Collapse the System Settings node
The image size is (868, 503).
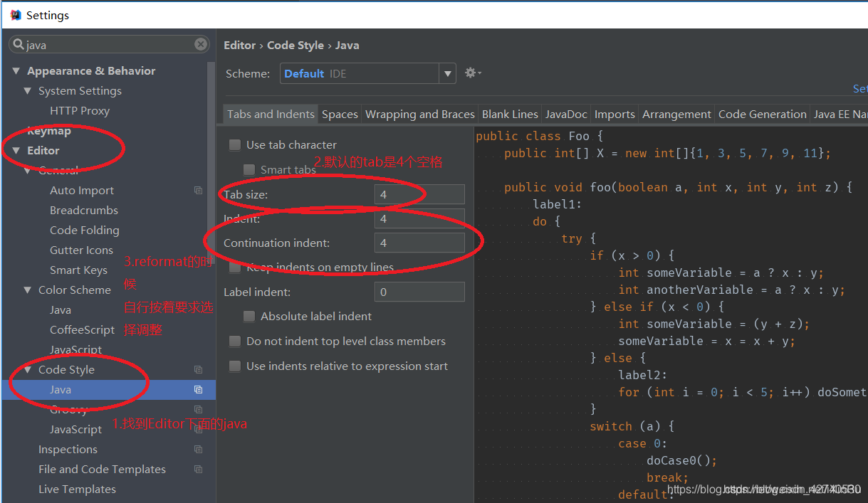point(27,91)
